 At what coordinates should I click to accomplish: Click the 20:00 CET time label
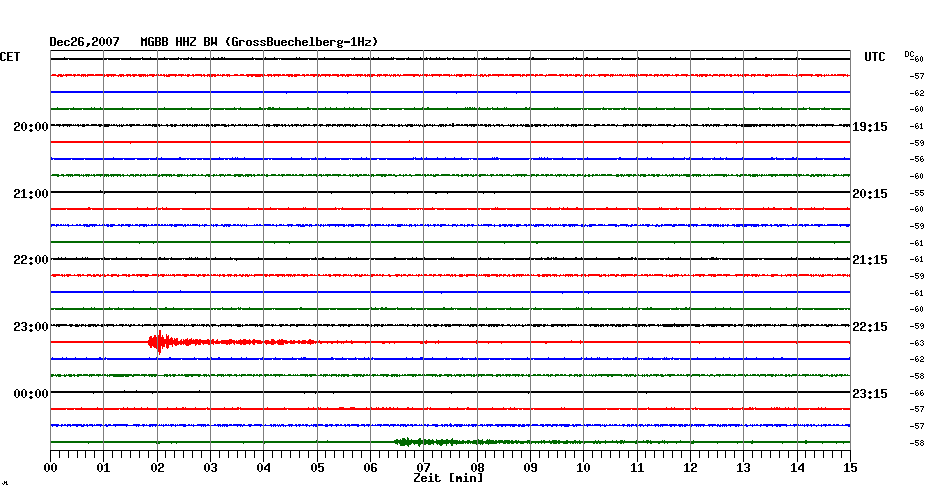point(31,126)
